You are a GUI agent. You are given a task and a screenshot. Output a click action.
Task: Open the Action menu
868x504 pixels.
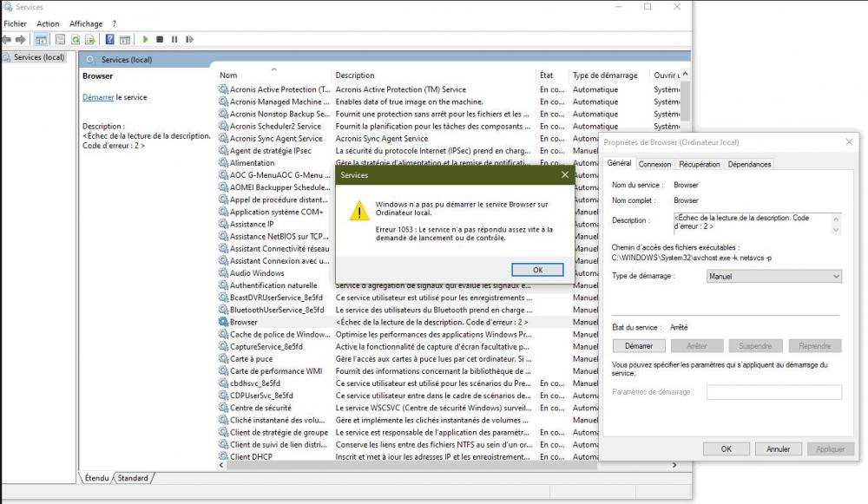point(49,23)
